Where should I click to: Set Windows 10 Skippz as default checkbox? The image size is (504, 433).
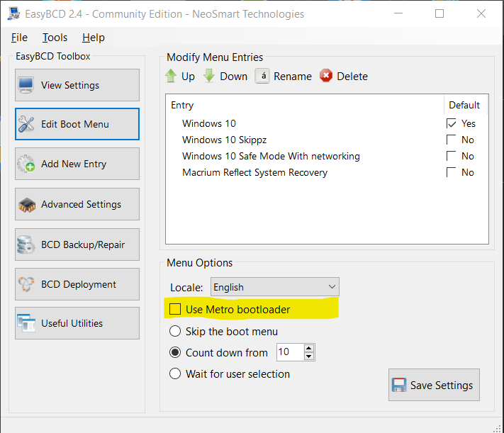[x=452, y=140]
